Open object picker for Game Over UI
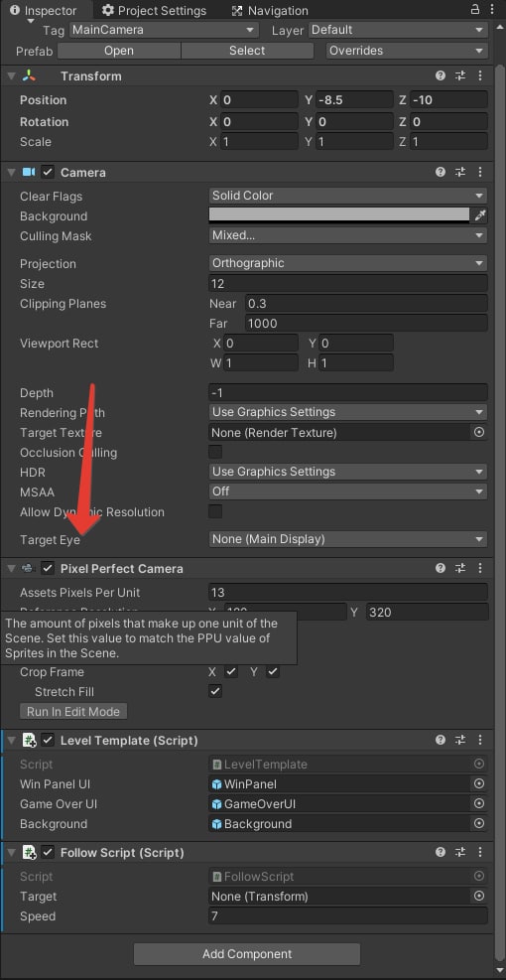 click(479, 803)
